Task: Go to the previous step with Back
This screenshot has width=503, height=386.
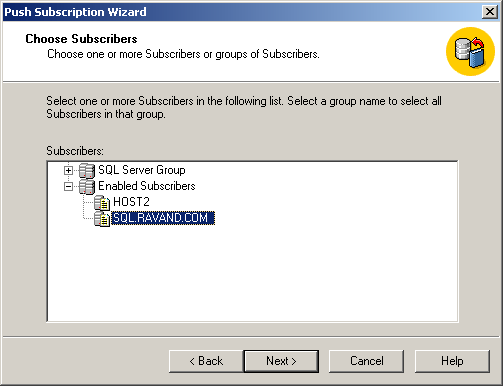Action: [x=206, y=361]
